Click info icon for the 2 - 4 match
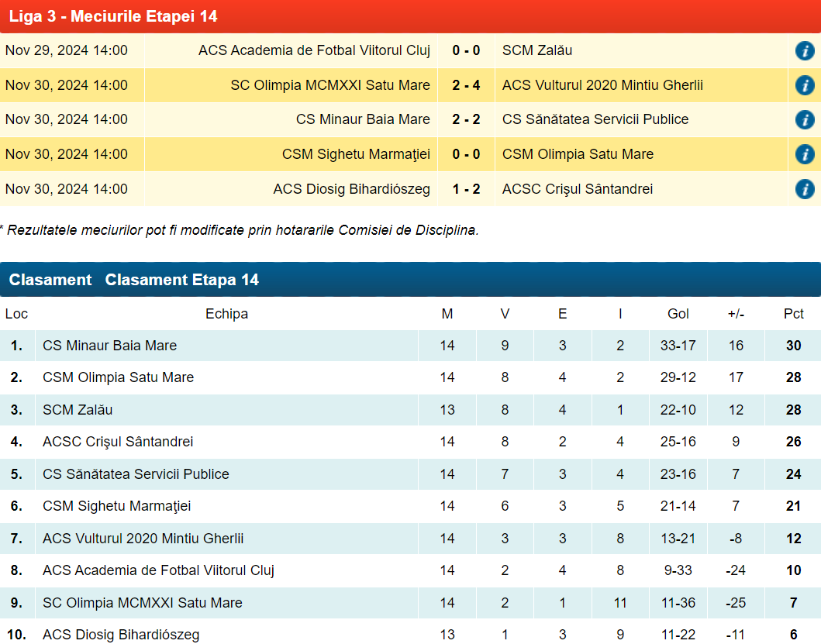This screenshot has width=821, height=644. (x=804, y=85)
